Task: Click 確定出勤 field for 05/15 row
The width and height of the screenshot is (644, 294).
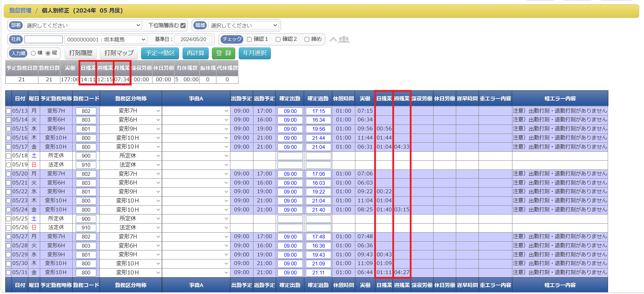Action: [290, 129]
